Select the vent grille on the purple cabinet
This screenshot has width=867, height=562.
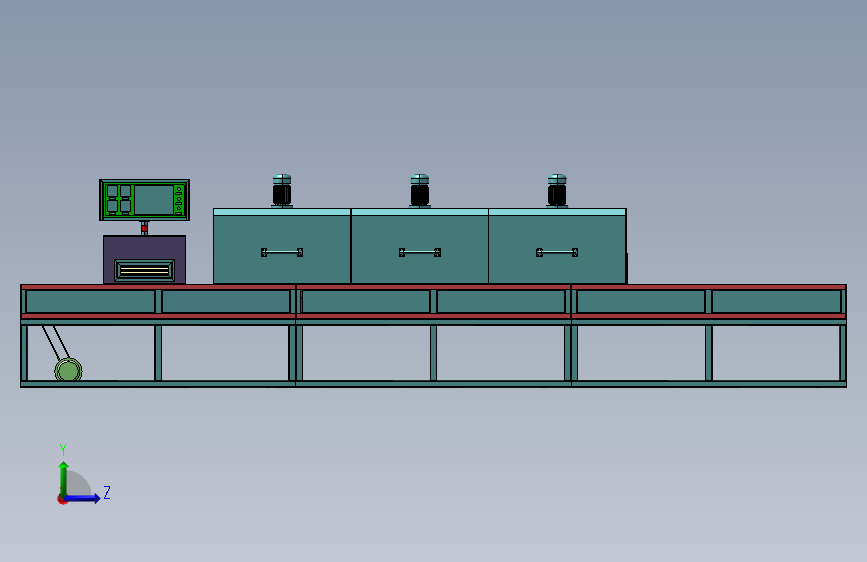pyautogui.click(x=144, y=270)
